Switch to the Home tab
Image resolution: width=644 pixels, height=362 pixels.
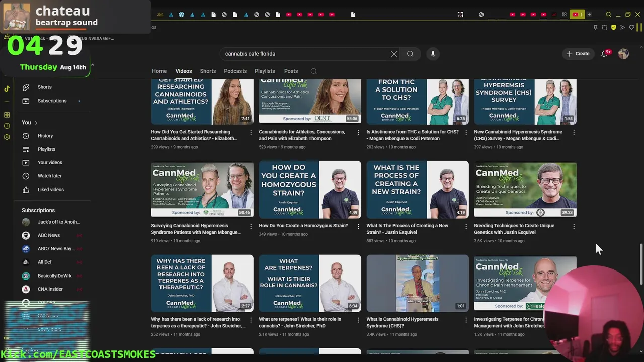(x=159, y=71)
